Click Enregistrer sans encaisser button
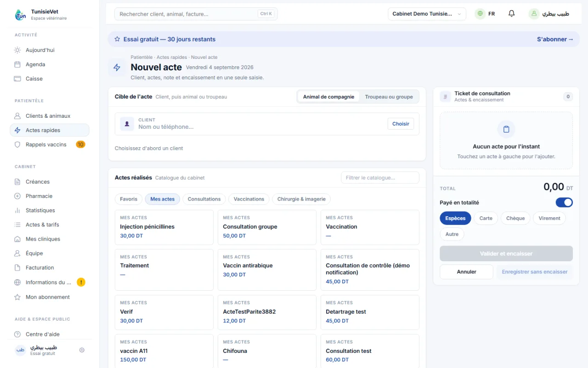The height and width of the screenshot is (368, 588). (535, 272)
